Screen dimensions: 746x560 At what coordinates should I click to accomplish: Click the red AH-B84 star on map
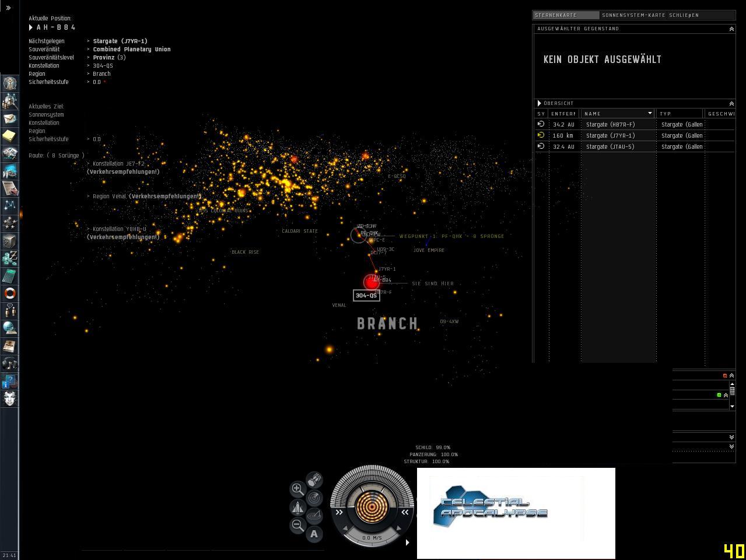(371, 282)
